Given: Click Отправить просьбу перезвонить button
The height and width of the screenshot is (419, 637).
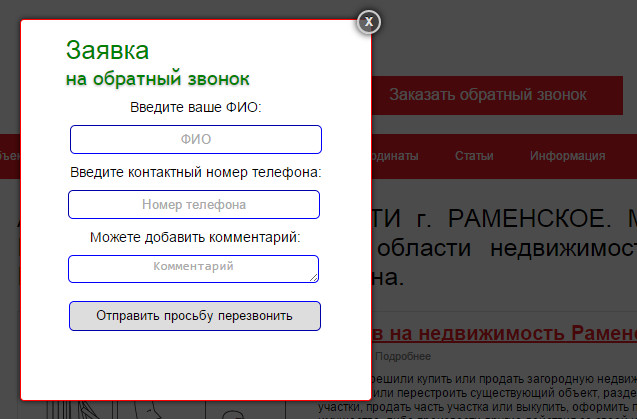Looking at the screenshot, I should tap(195, 316).
